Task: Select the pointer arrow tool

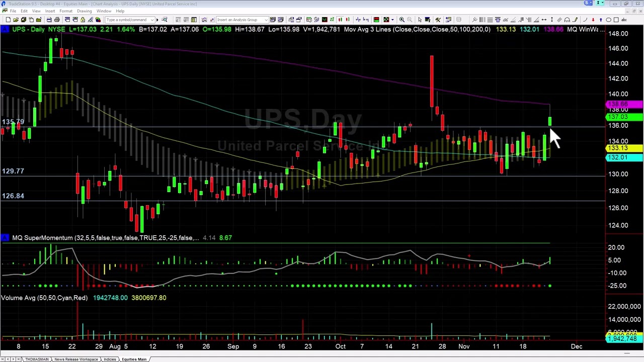Action: [x=420, y=20]
